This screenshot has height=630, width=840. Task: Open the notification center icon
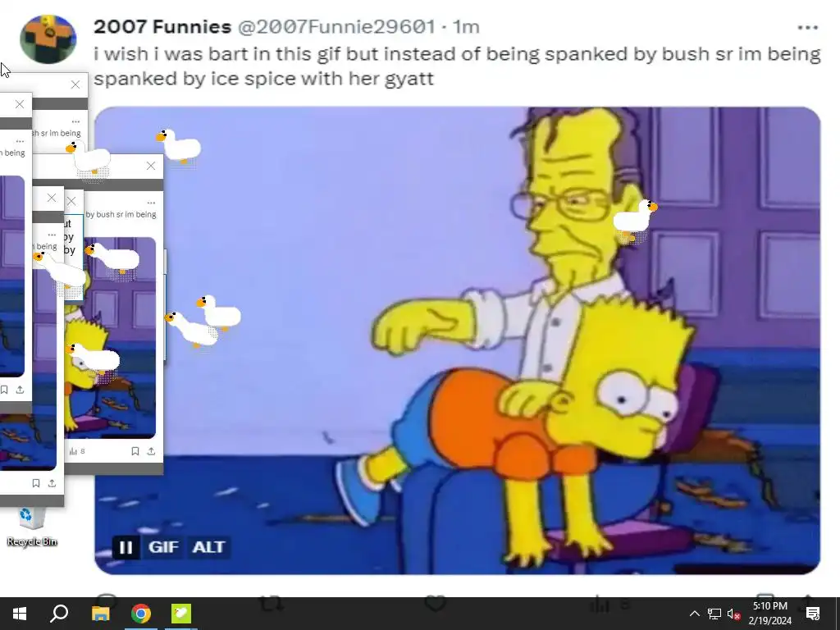pyautogui.click(x=813, y=614)
